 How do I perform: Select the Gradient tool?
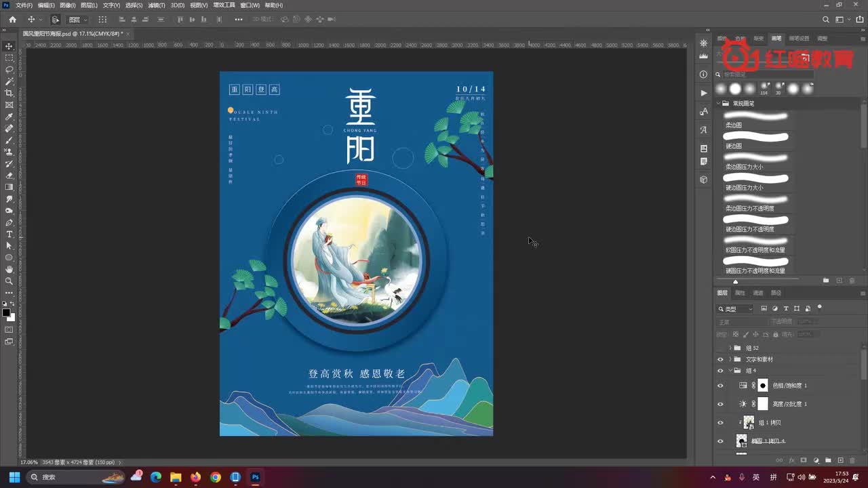(x=9, y=187)
